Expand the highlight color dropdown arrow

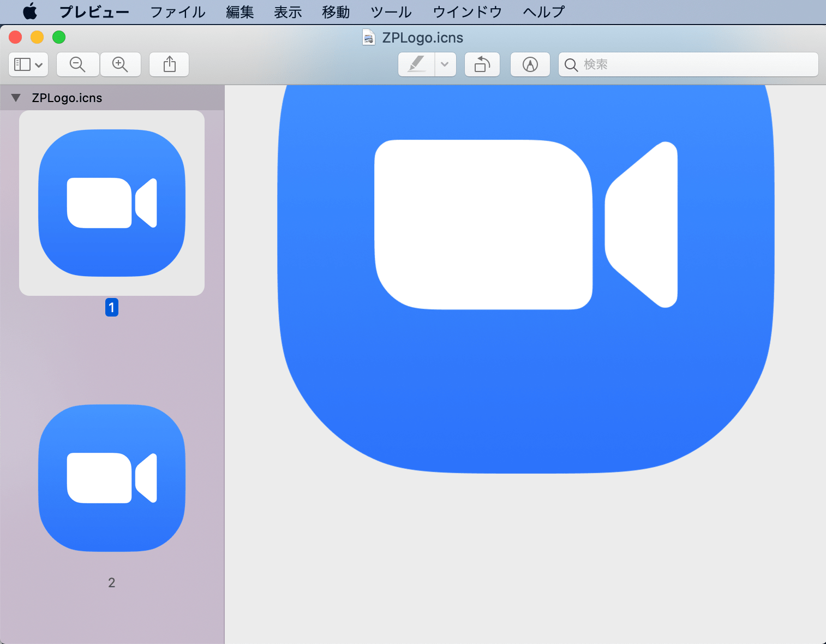pos(445,64)
